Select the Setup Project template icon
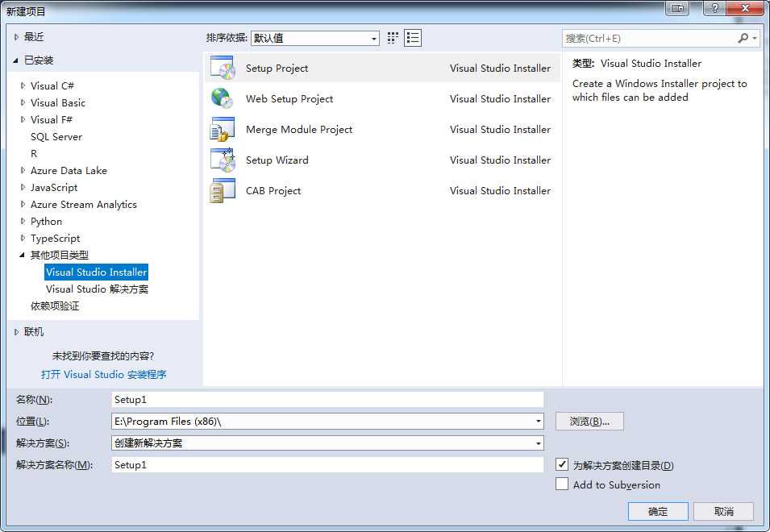The width and height of the screenshot is (770, 532). pyautogui.click(x=223, y=68)
